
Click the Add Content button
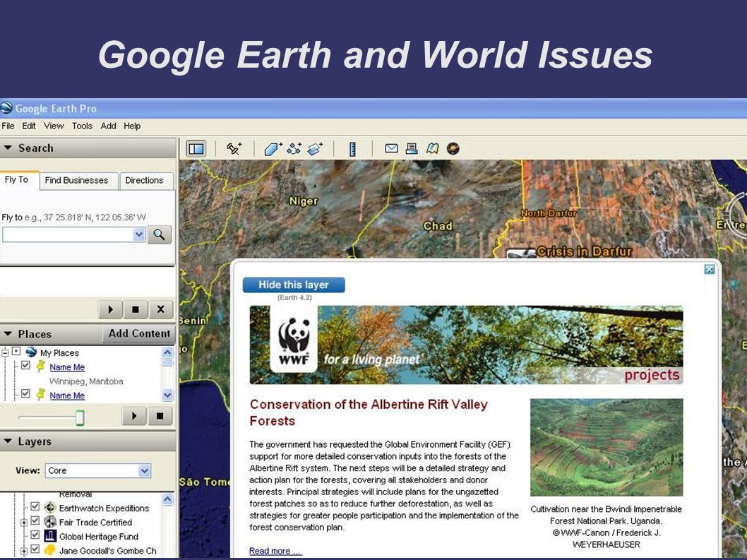pos(138,333)
